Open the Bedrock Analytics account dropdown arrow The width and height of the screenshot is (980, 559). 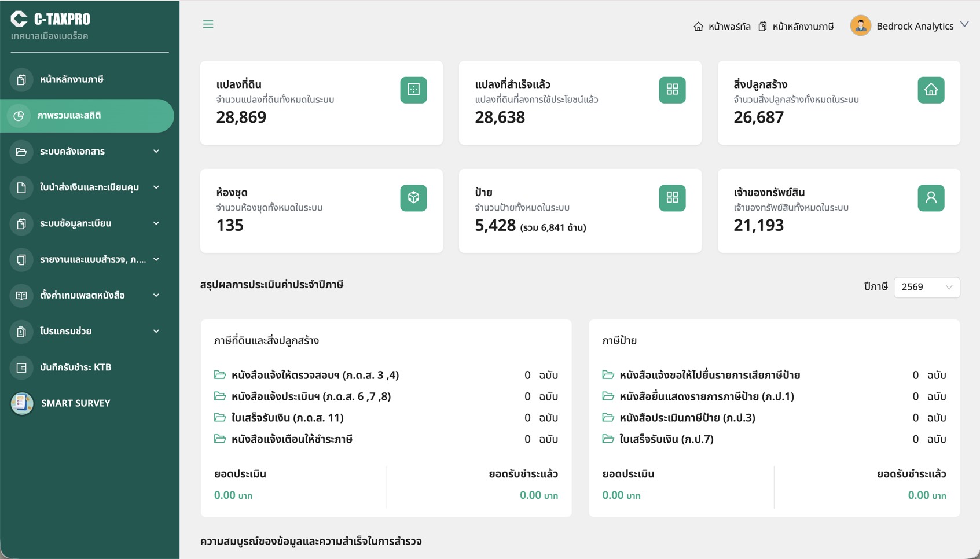[x=964, y=25]
